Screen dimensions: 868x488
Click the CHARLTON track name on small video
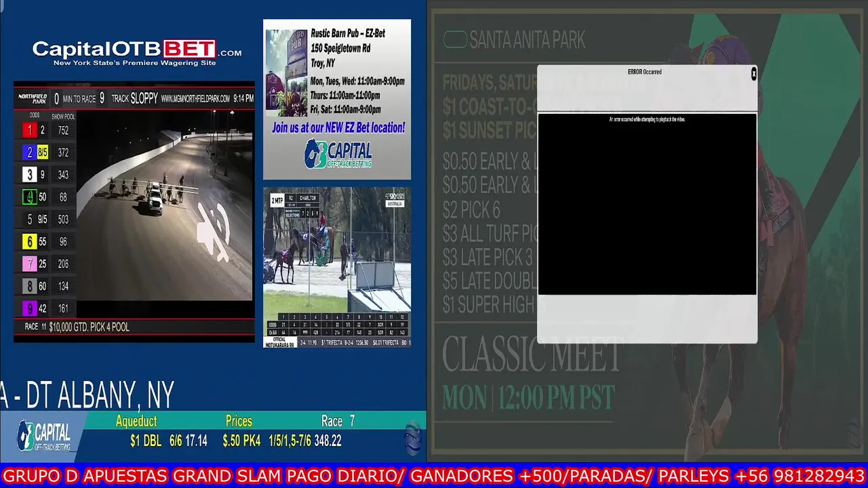click(x=308, y=198)
